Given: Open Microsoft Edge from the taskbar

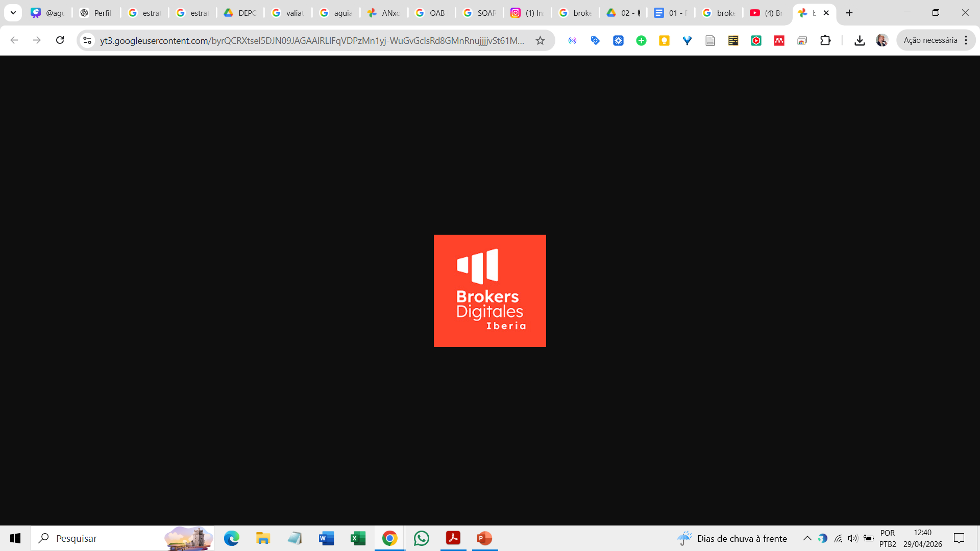Looking at the screenshot, I should pyautogui.click(x=232, y=538).
